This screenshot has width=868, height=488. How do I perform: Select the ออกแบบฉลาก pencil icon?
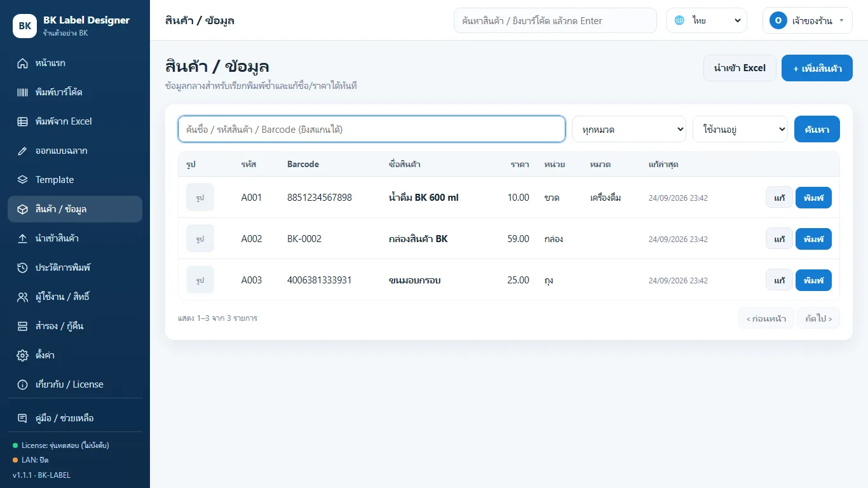pos(23,151)
